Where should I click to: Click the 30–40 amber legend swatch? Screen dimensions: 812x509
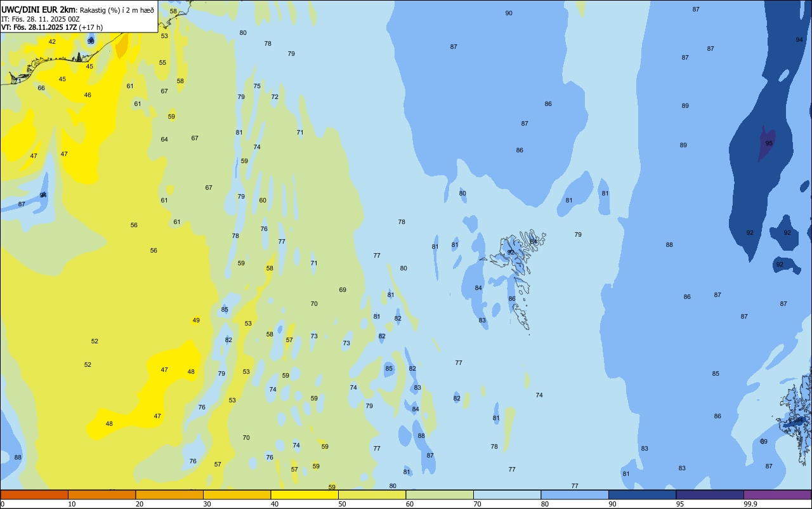tap(237, 494)
